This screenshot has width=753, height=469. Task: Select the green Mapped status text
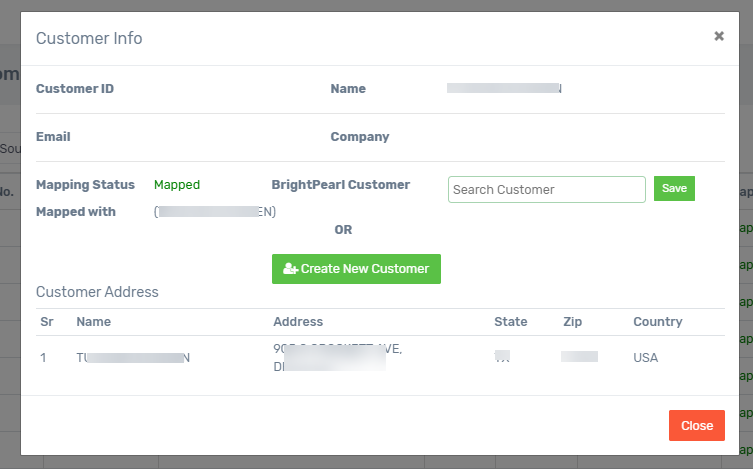[x=177, y=185]
